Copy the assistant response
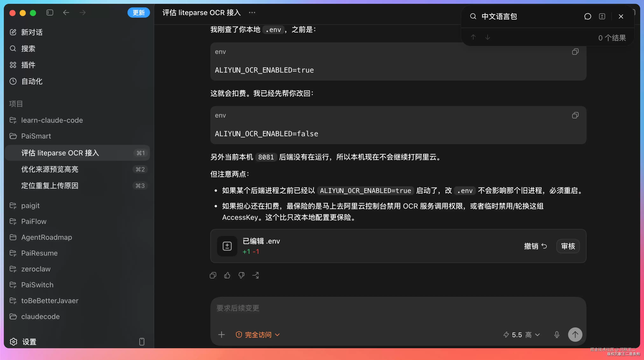 tap(213, 275)
